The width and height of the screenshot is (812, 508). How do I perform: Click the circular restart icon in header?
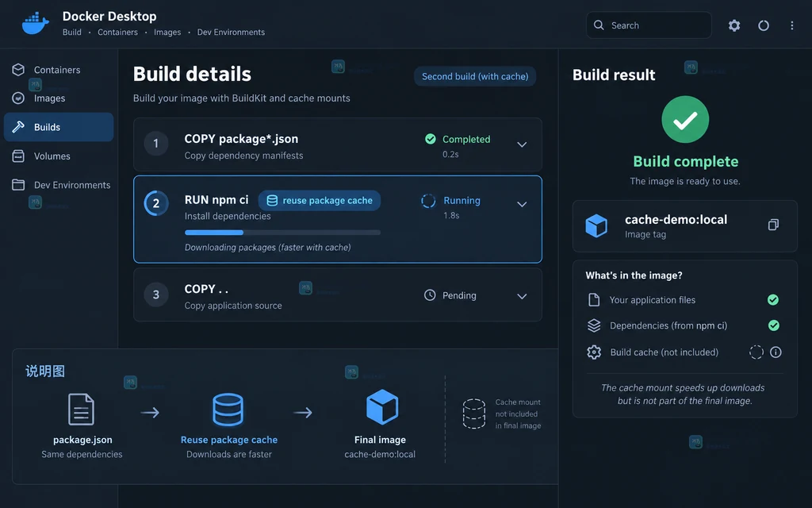764,25
